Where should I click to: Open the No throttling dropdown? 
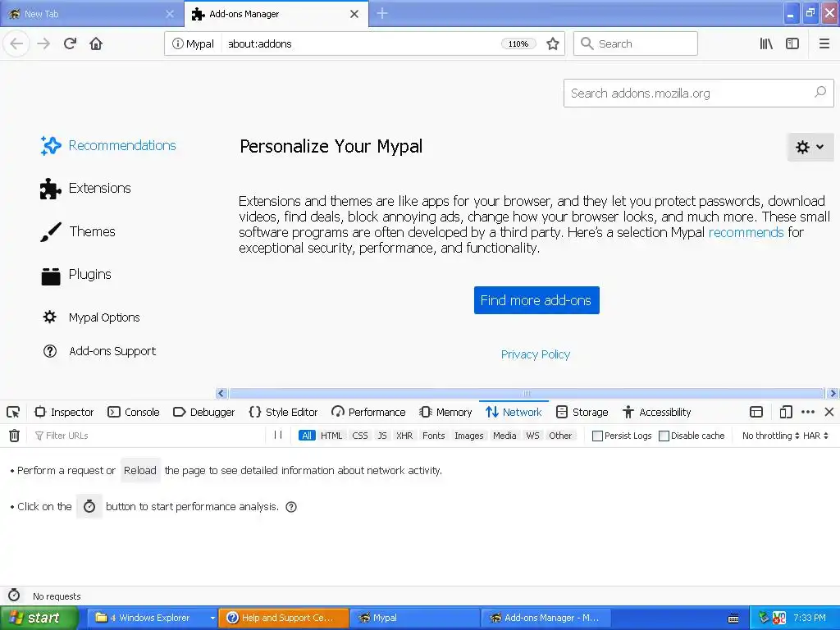[x=770, y=436]
